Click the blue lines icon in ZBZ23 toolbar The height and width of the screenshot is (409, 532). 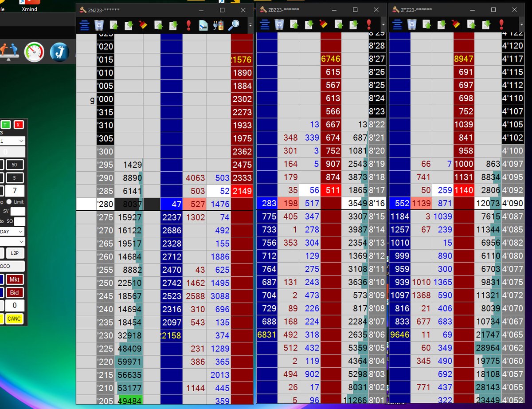[265, 24]
